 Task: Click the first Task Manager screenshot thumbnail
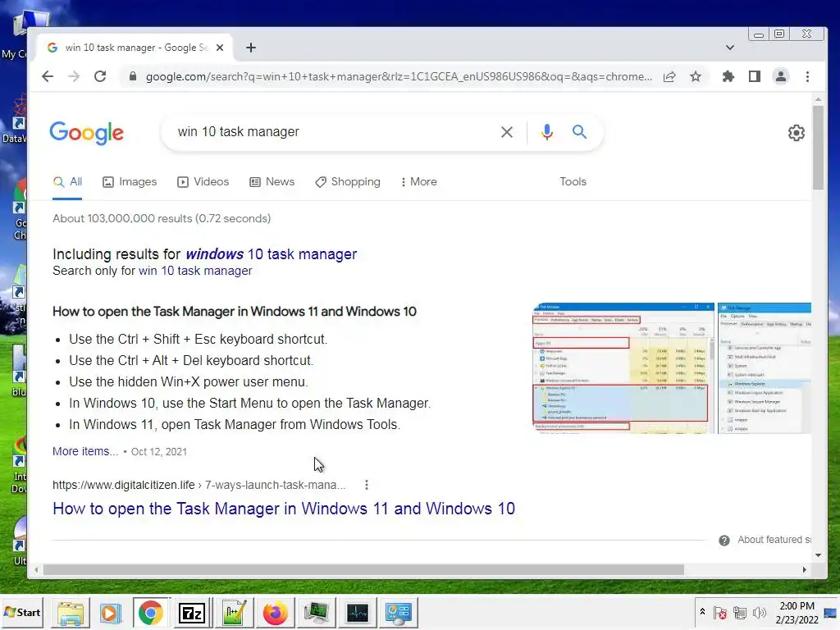tap(623, 368)
